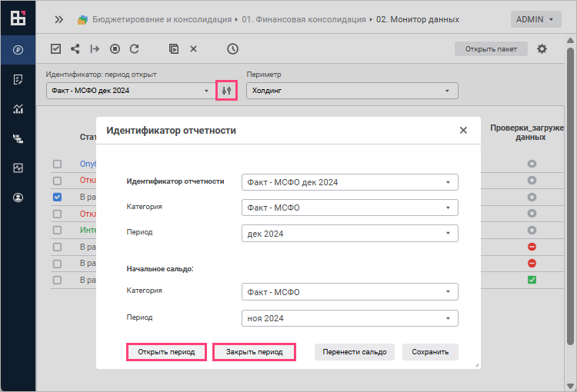This screenshot has width=577, height=392.
Task: Open the gear settings icon
Action: 542,48
